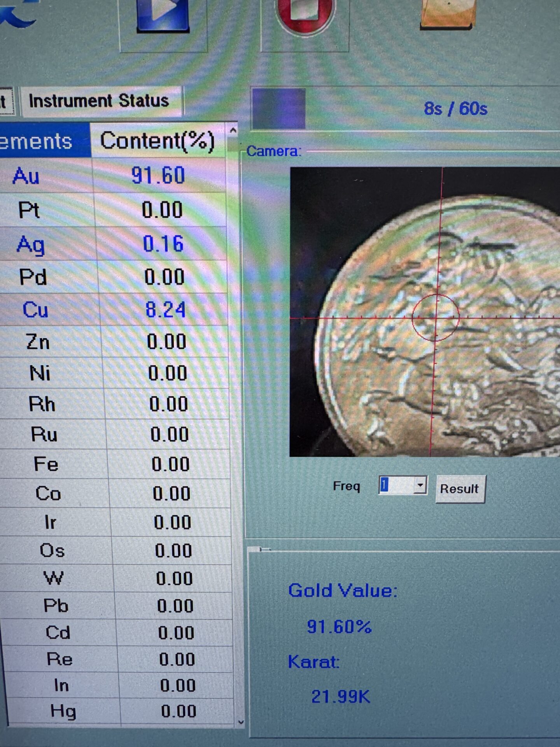The image size is (560, 747).
Task: Select the Ru element row
Action: pos(115,434)
